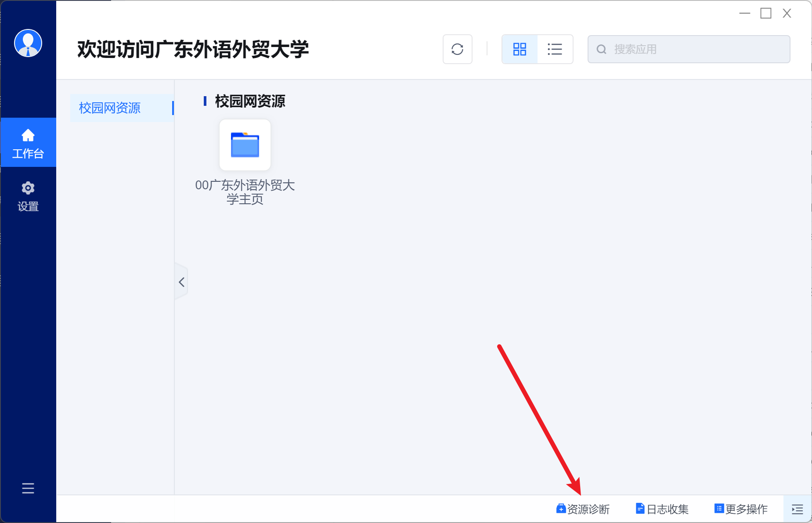Maximize the application window

766,14
